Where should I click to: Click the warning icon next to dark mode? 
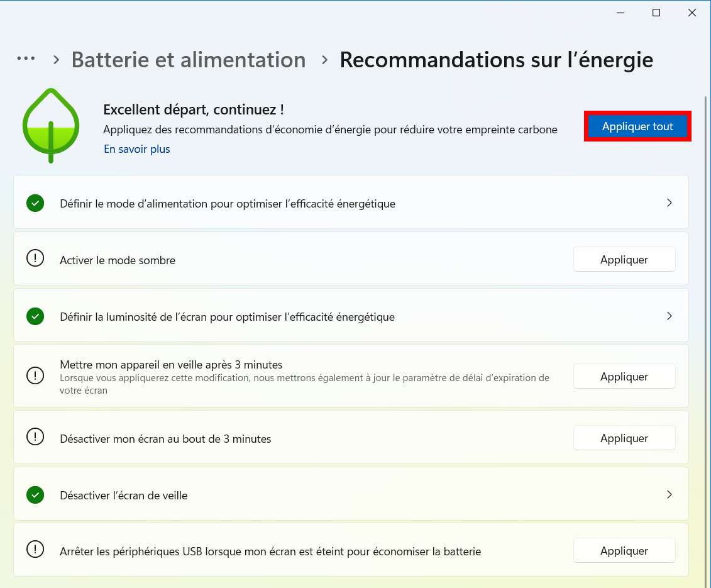(35, 258)
